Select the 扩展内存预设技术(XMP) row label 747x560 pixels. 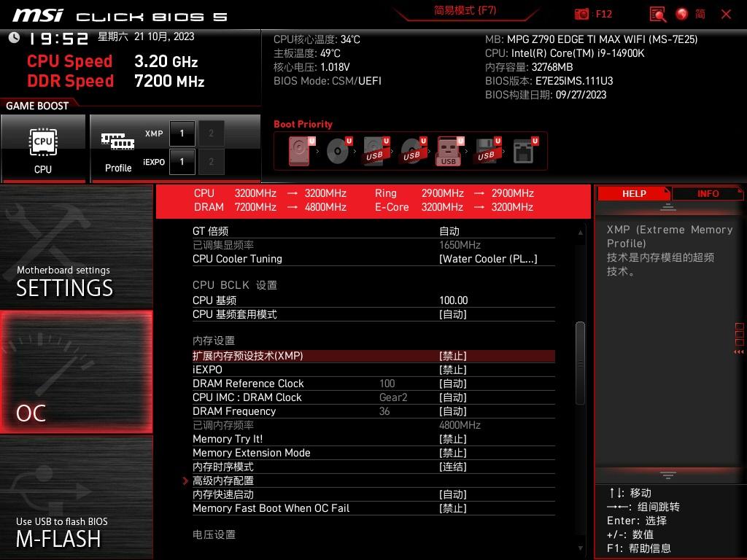248,356
